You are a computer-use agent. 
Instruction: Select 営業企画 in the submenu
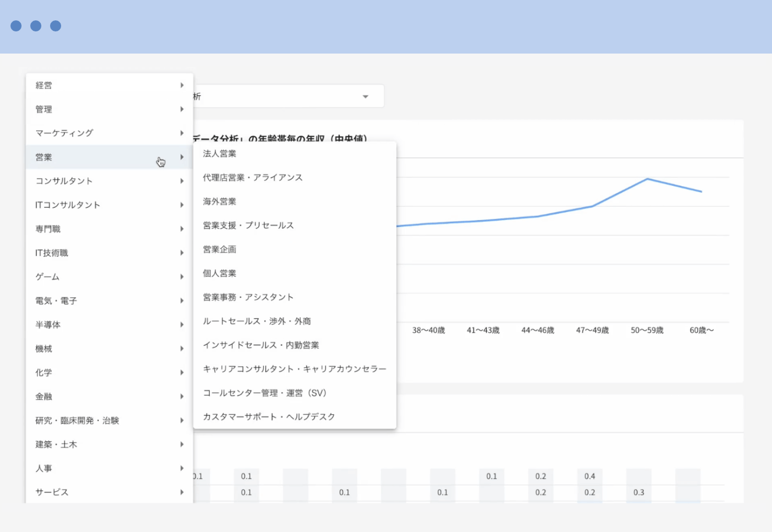point(219,249)
